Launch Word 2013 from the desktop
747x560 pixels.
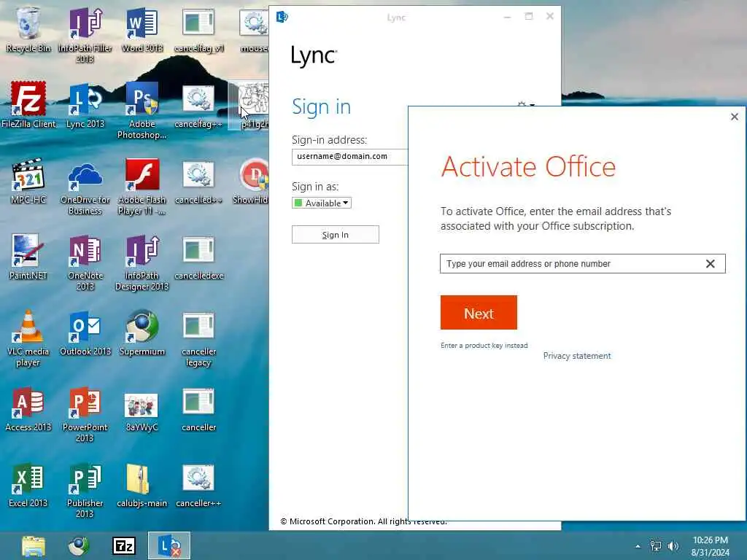click(x=142, y=29)
